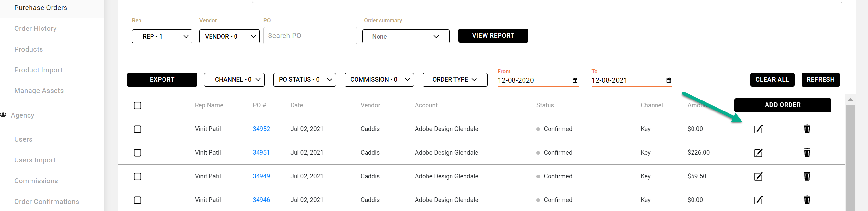
Task: Edit purchase order 34951
Action: 758,153
